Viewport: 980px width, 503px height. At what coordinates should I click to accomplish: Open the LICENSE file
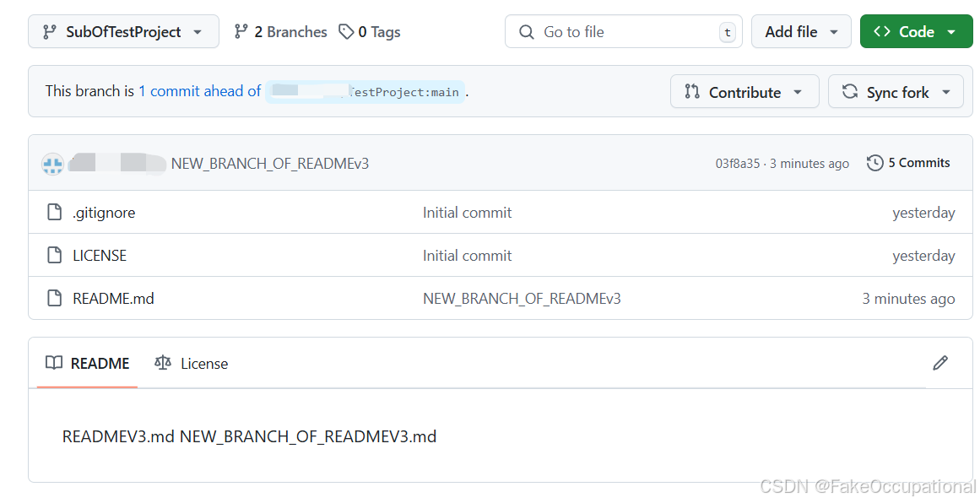pos(100,256)
